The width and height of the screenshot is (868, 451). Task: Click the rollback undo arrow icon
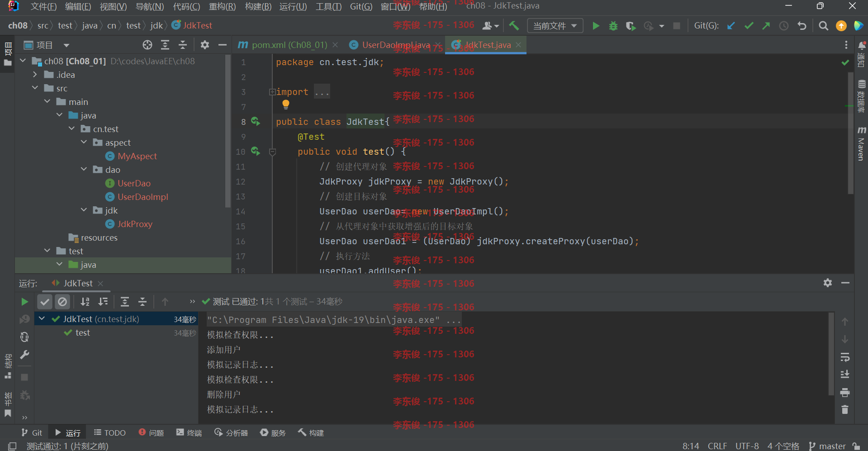click(x=802, y=26)
